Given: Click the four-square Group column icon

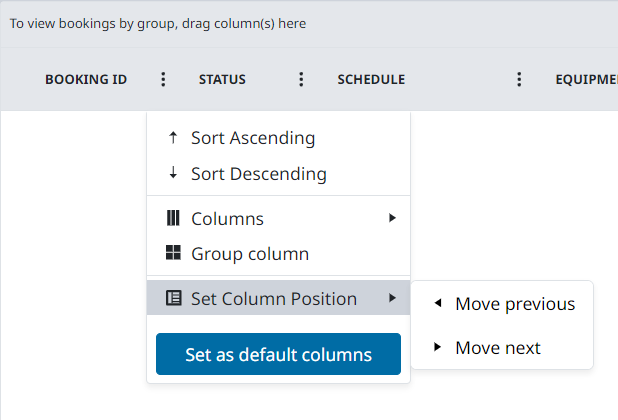Looking at the screenshot, I should (x=173, y=254).
